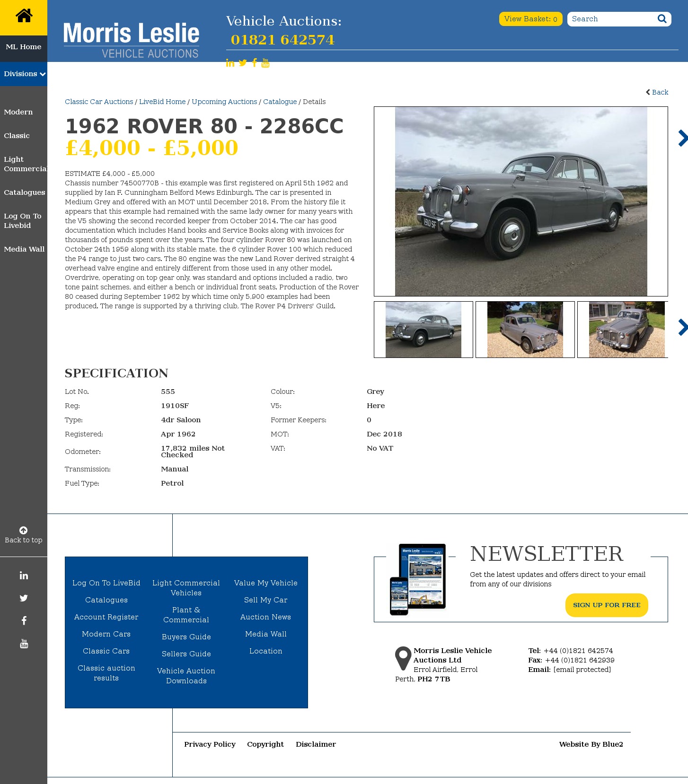Screen dimensions: 688x784
Task: Open LiveBid Home breadcrumb
Action: tap(162, 102)
